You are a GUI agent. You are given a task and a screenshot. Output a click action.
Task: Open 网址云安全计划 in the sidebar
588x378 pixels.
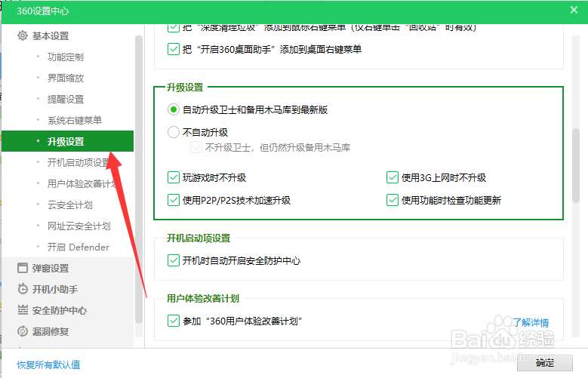(79, 226)
